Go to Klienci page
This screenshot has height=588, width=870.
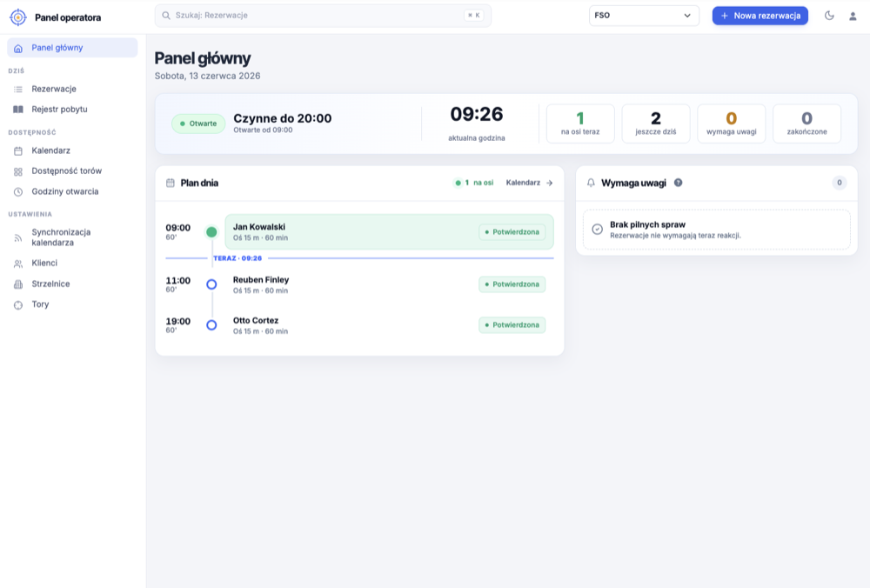(72, 263)
